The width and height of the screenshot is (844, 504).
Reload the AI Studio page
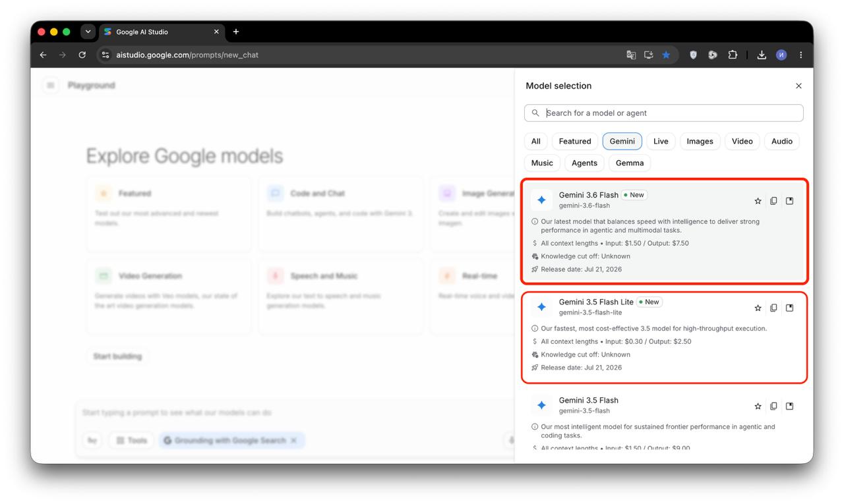click(82, 55)
